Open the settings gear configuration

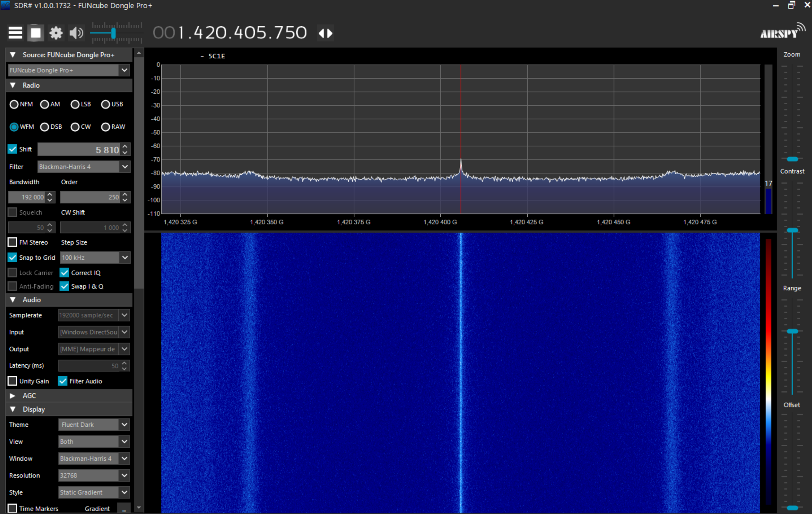tap(56, 33)
